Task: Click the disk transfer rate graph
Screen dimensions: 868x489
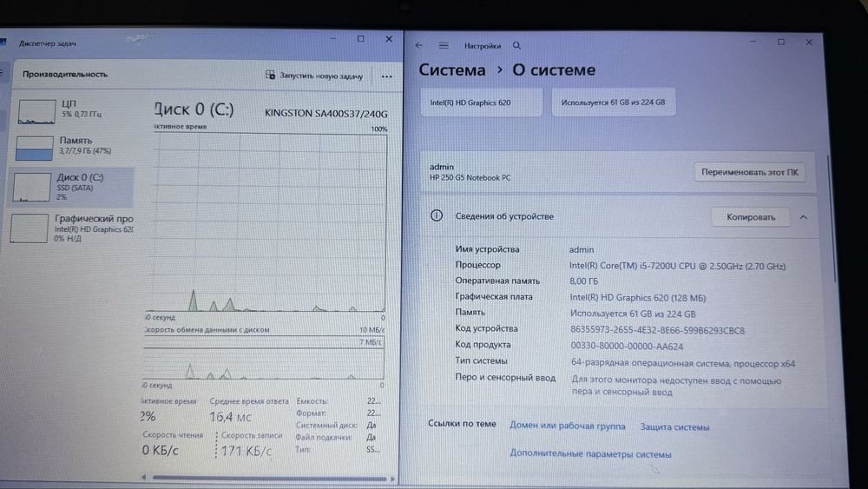Action: 264,358
